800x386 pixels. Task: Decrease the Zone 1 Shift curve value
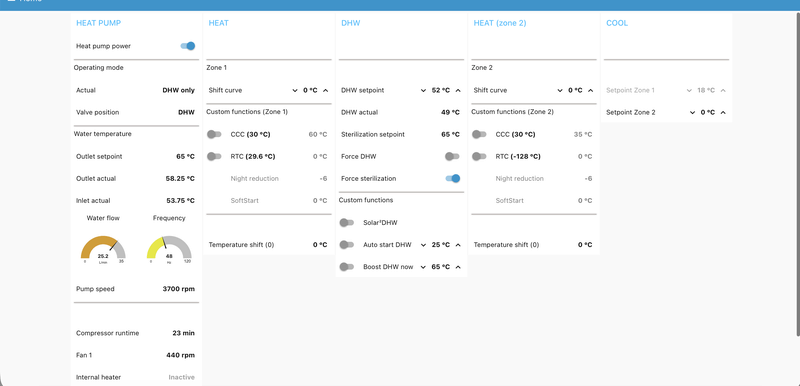point(295,90)
